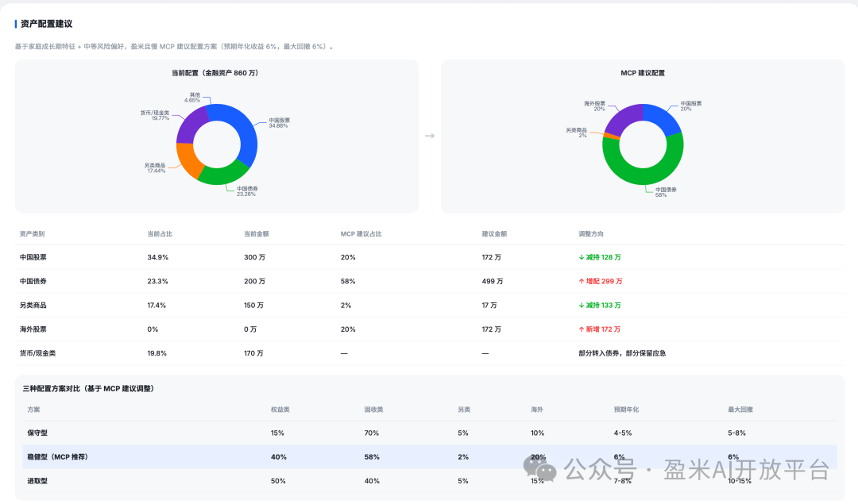858x504 pixels.
Task: Click the MCP 建议占比 column header
Action: pos(361,234)
